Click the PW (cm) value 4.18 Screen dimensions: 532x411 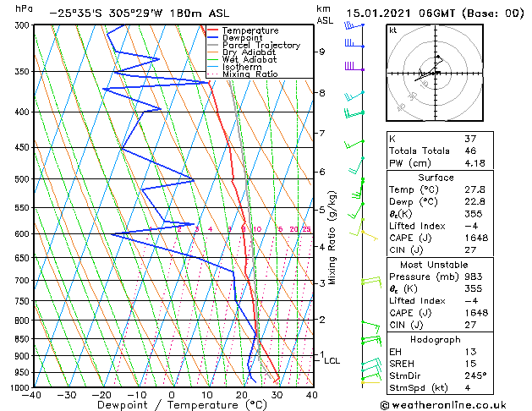coord(475,163)
